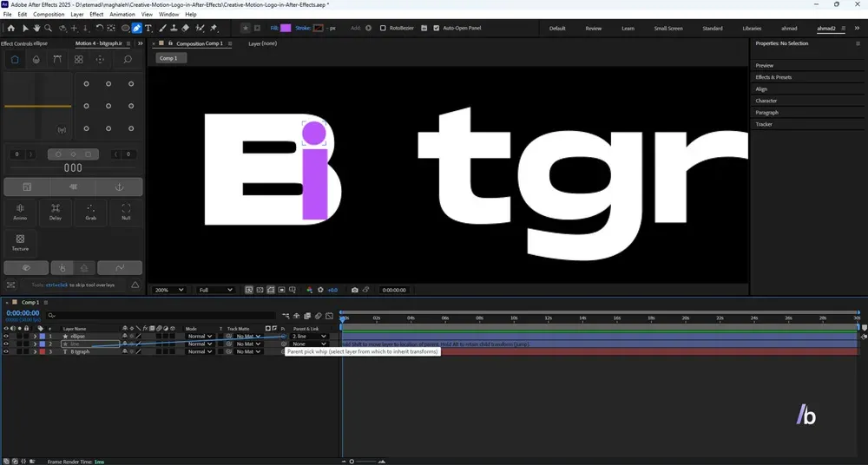Click the center anchor point dot in grid
868x465 pixels.
tap(108, 107)
